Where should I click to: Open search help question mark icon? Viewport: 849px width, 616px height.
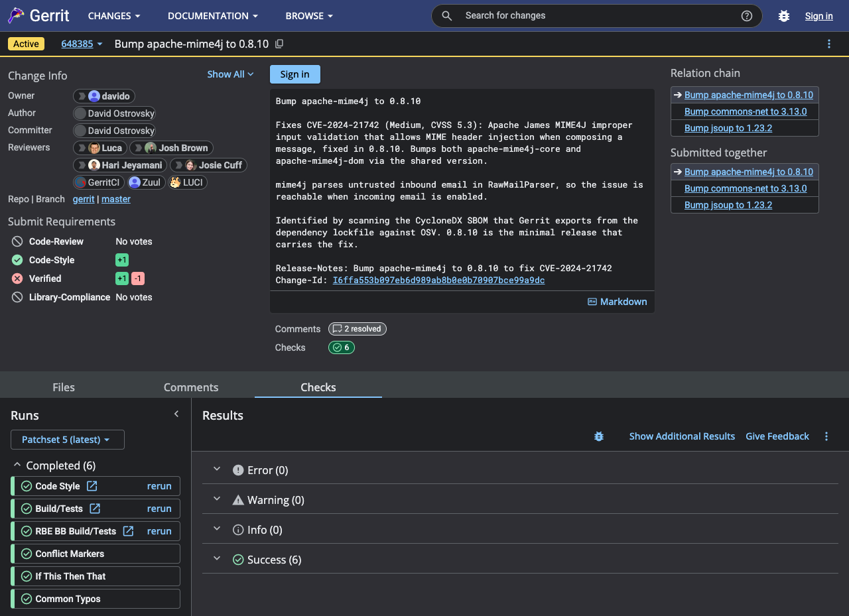point(747,16)
